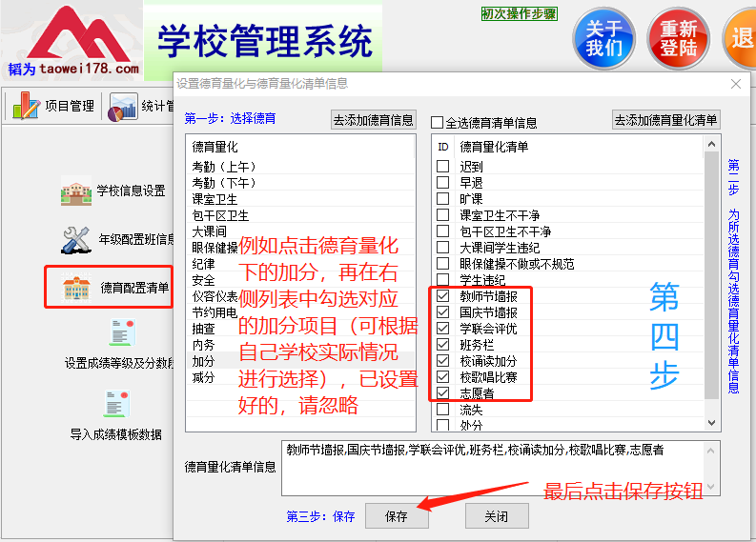Check the 课室卫生不干净 checkbox

(x=442, y=215)
